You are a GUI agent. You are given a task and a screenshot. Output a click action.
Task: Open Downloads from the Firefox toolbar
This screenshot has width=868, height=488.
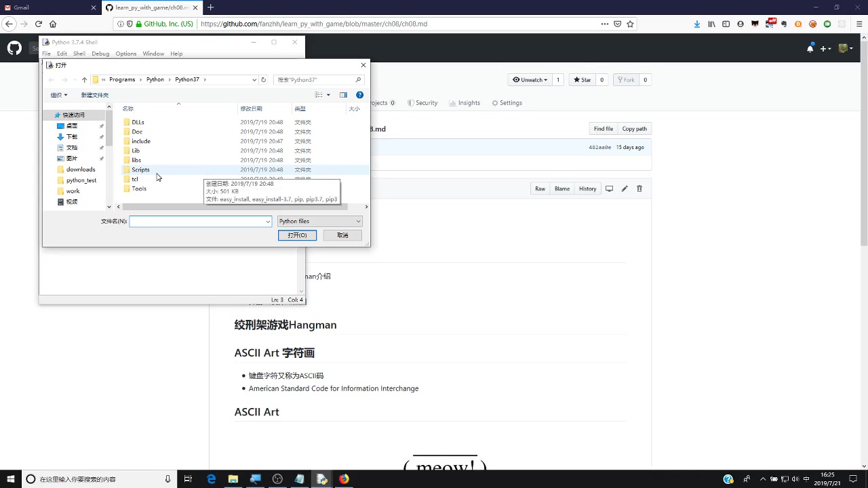click(697, 24)
